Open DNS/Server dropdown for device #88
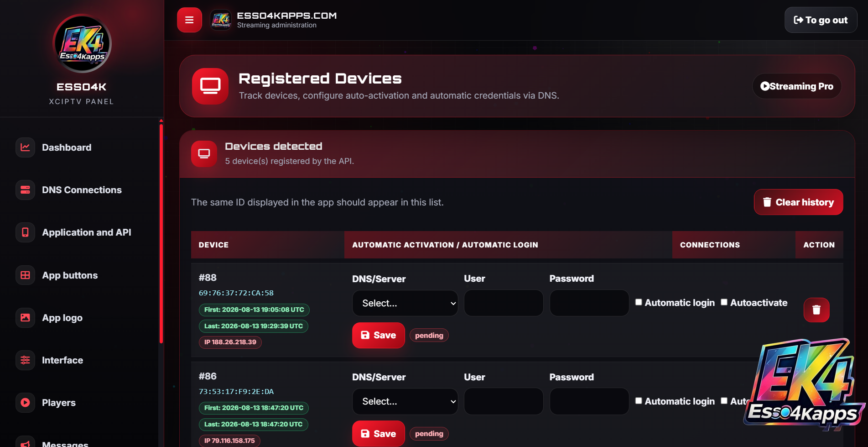The width and height of the screenshot is (868, 447). [x=405, y=303]
